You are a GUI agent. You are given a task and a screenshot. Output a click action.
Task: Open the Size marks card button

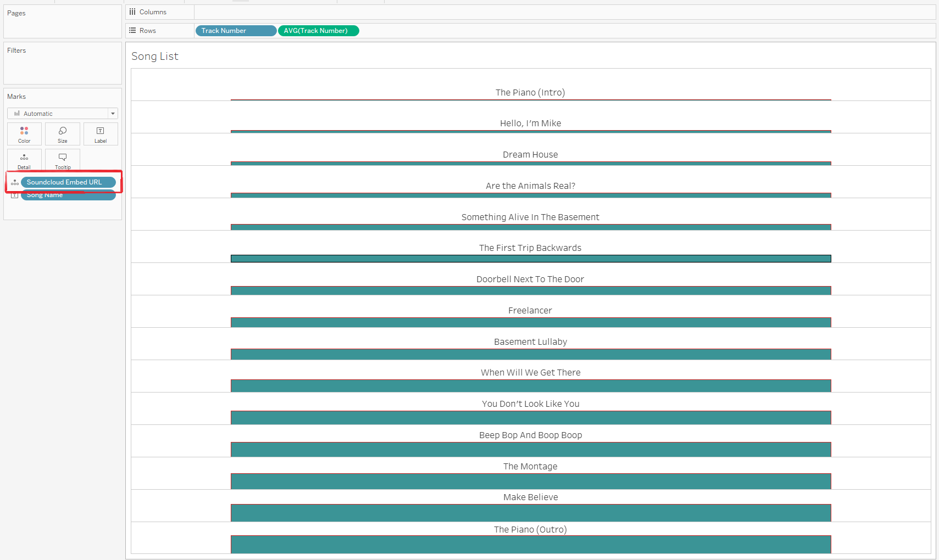63,134
